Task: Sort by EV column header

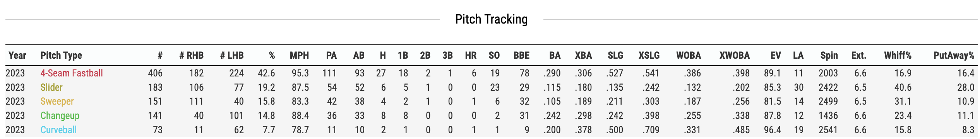Action: (776, 55)
